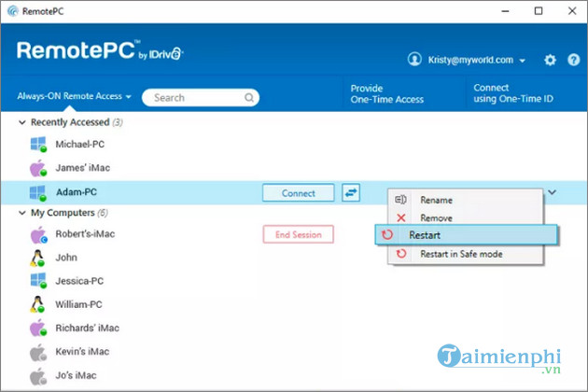Click the Kristy@myworld.com account email
The height and width of the screenshot is (392, 588).
(x=470, y=60)
